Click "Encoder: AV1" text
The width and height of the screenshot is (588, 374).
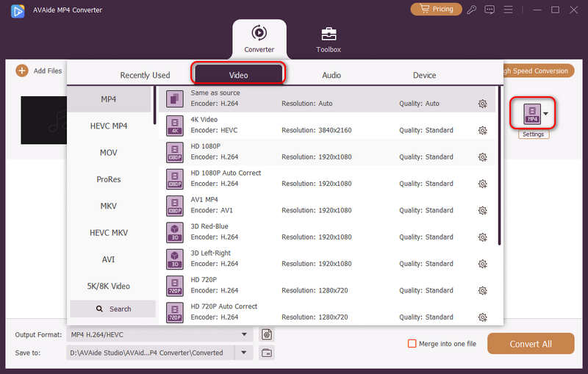(x=212, y=211)
